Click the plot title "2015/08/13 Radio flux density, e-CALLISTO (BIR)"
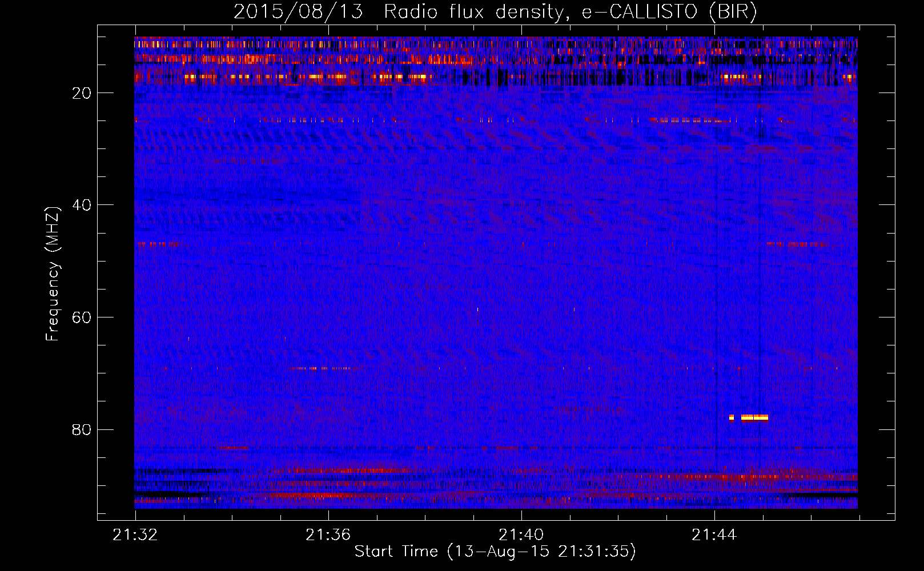This screenshot has width=924, height=571. [495, 11]
